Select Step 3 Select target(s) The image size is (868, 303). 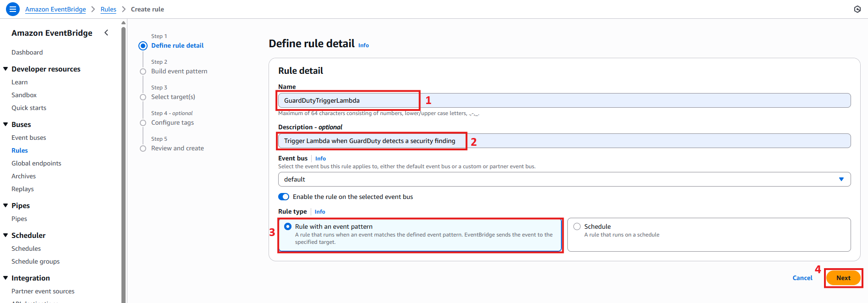click(173, 97)
